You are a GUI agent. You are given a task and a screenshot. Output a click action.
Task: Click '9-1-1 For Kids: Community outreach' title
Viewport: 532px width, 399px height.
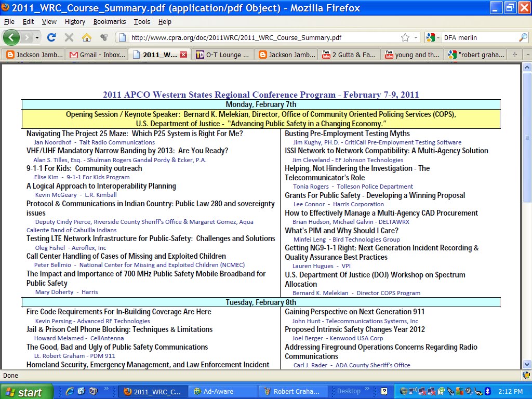tap(84, 168)
